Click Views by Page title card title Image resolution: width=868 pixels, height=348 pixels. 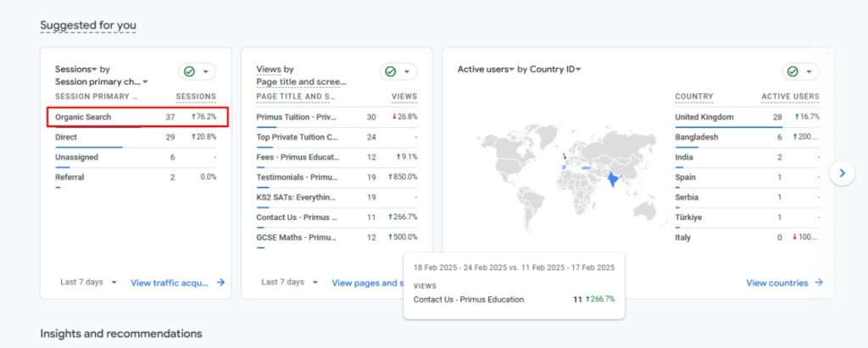[302, 76]
